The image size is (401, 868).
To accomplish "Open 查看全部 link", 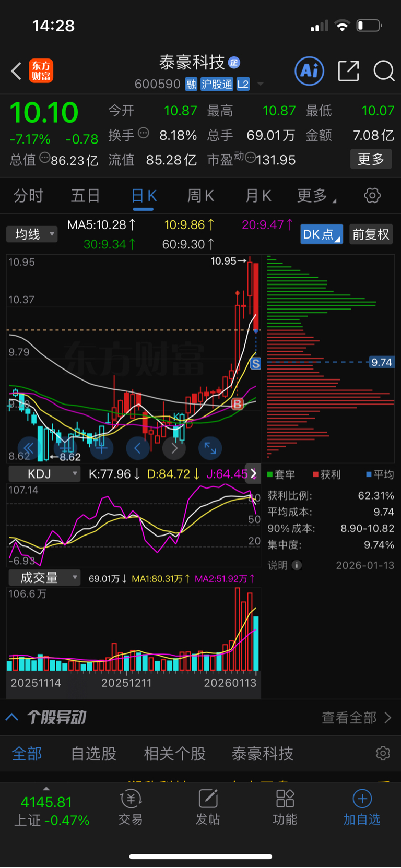I will 357,718.
